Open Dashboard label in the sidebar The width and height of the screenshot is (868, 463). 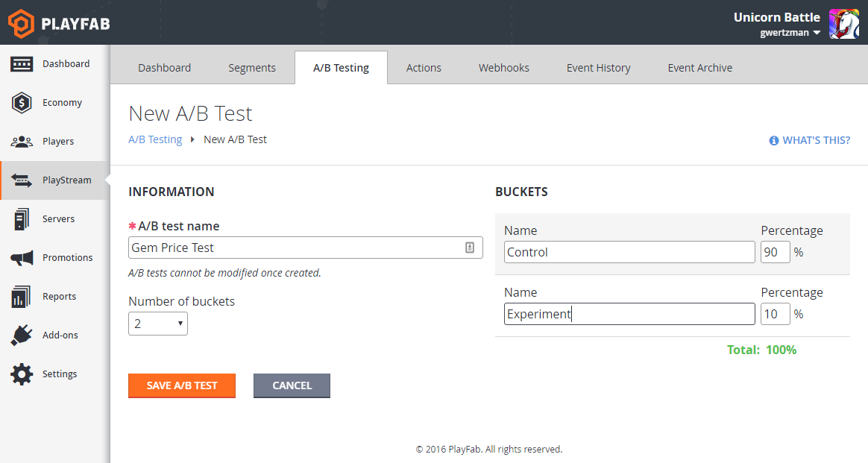pos(66,64)
